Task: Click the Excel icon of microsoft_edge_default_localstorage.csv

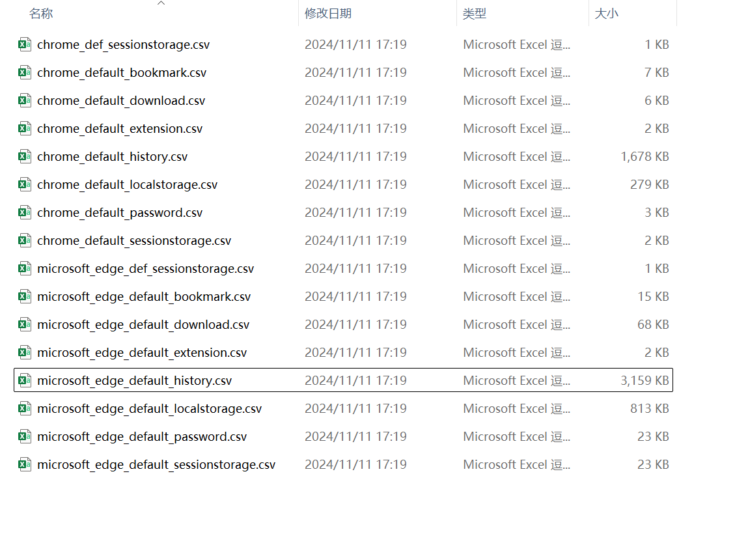Action: click(x=25, y=408)
